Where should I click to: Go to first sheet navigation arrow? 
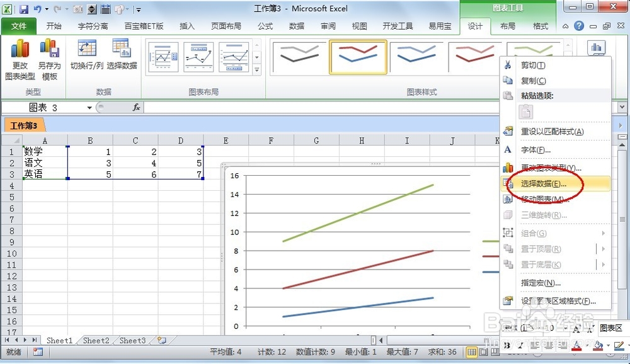click(7, 340)
